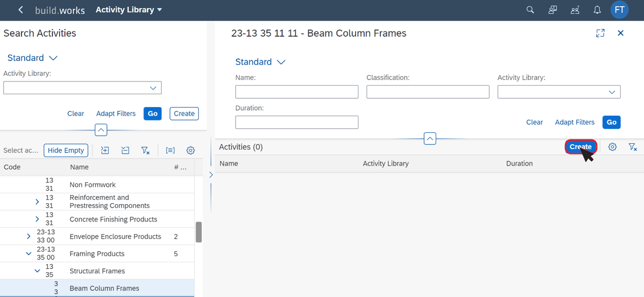Click the Name filter input field

coord(297,92)
